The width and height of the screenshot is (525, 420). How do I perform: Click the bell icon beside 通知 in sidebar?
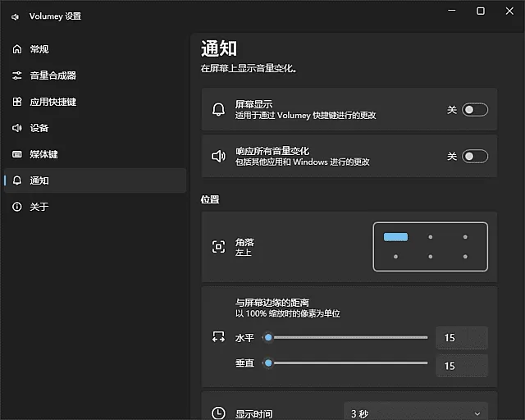pyautogui.click(x=17, y=180)
